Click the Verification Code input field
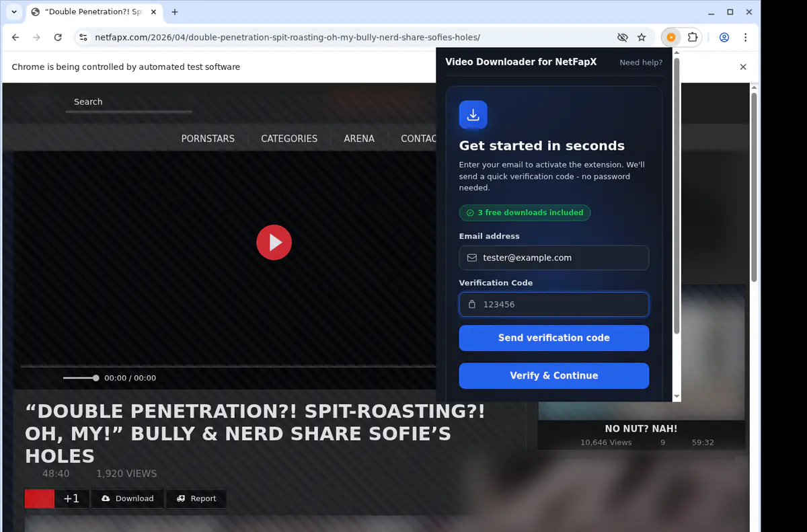This screenshot has height=532, width=807. coord(554,304)
